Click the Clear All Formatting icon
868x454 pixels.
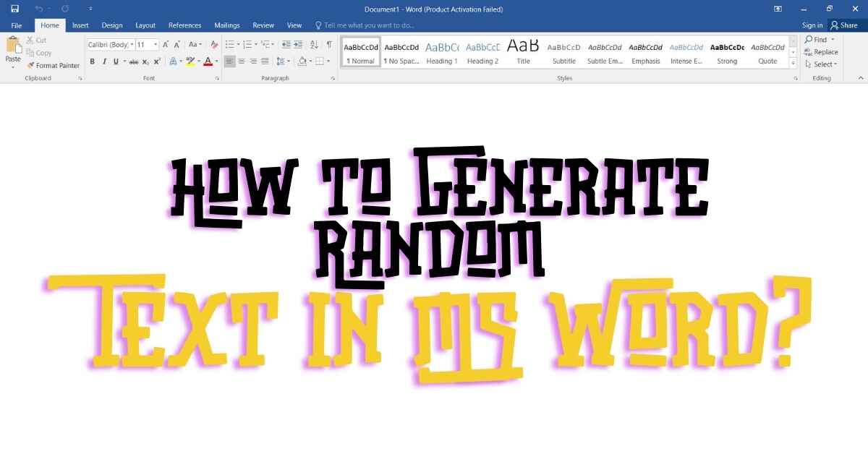point(214,45)
